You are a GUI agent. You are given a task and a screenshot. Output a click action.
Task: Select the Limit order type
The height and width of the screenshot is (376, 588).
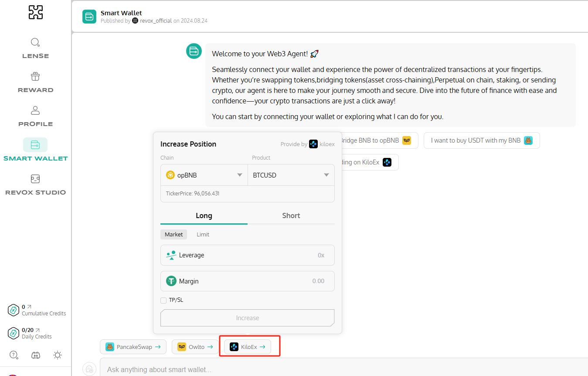tap(203, 234)
